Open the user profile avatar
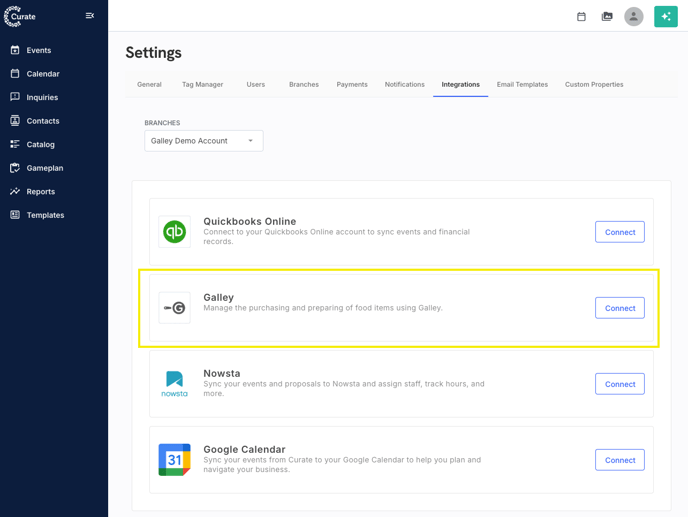Viewport: 688px width, 517px height. [x=634, y=17]
